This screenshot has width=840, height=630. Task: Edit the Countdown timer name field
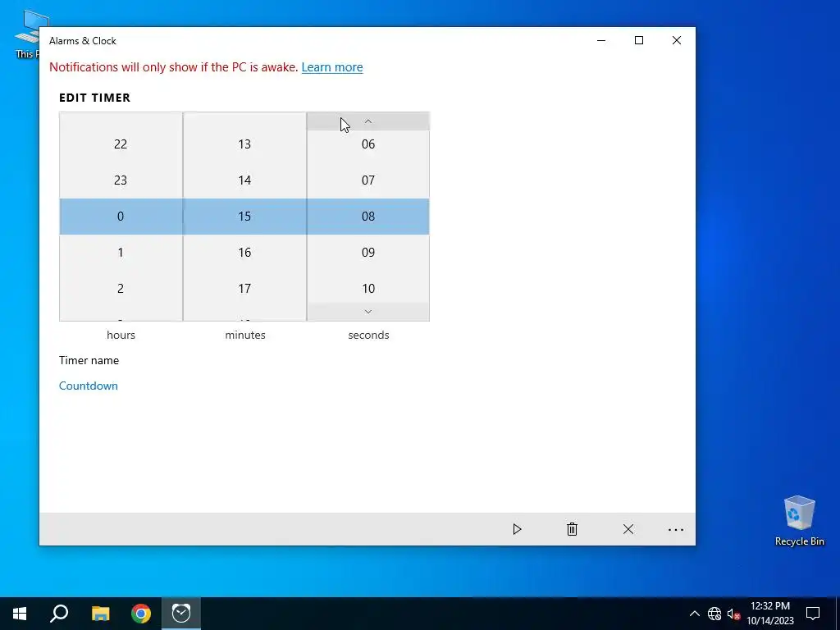click(89, 386)
